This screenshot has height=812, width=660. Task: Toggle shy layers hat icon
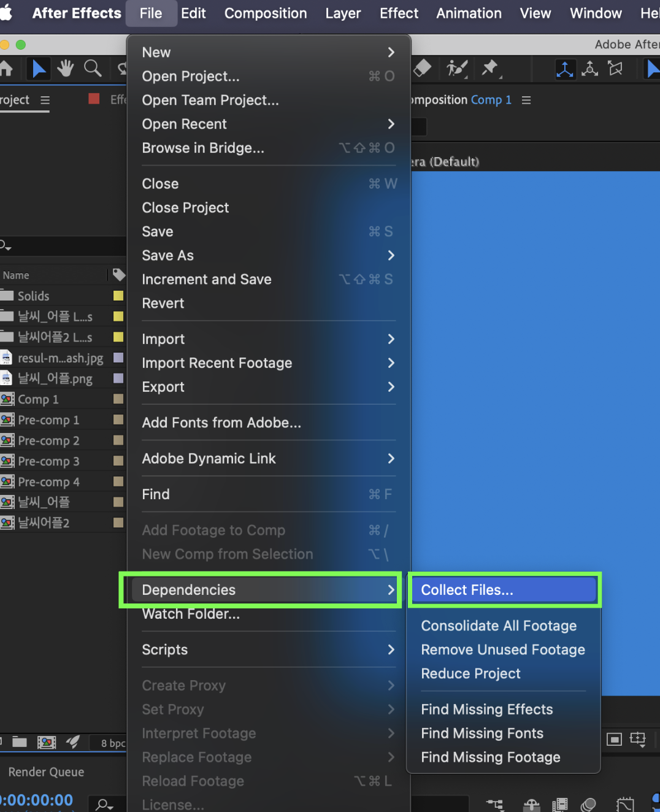(x=531, y=804)
